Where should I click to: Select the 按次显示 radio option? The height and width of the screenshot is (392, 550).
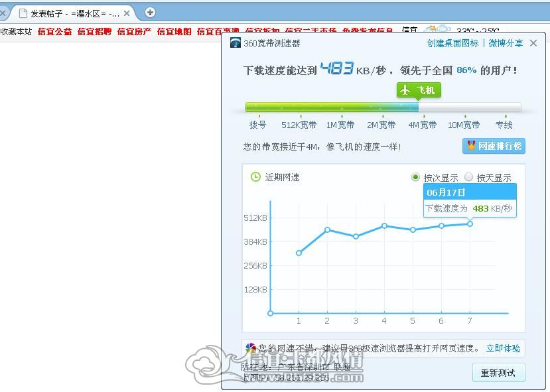pos(415,177)
